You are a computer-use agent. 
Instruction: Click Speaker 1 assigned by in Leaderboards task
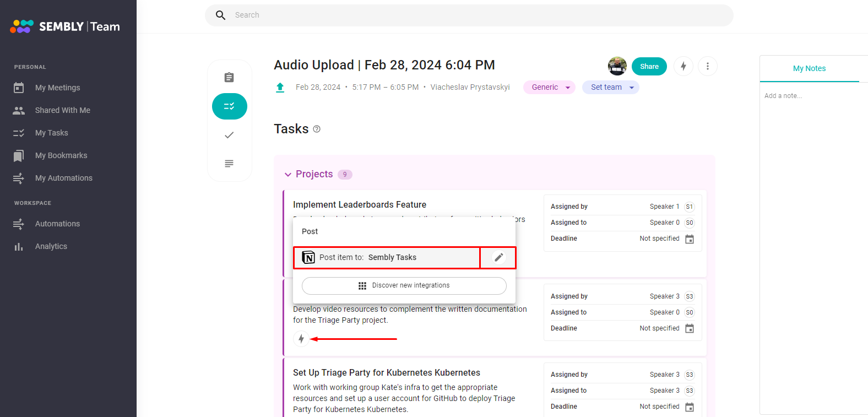(x=672, y=207)
